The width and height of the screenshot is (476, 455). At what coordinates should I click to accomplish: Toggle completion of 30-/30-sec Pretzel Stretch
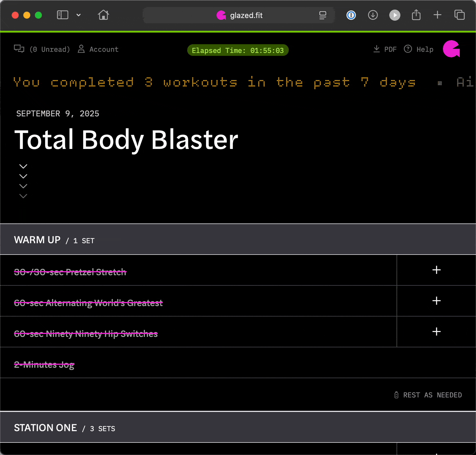(x=70, y=272)
